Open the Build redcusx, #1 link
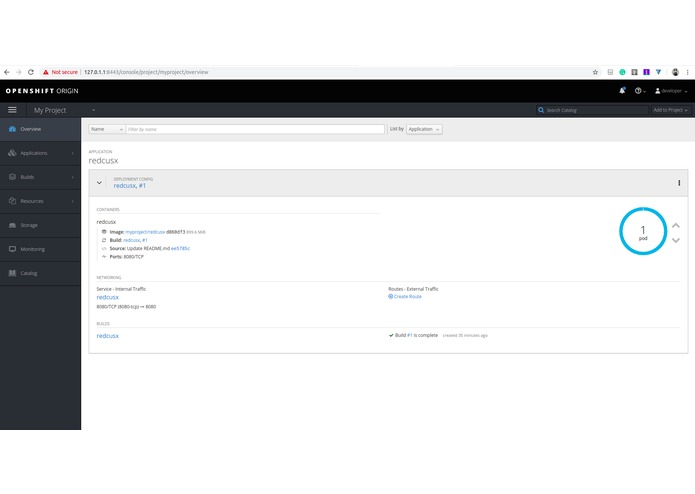 (135, 240)
